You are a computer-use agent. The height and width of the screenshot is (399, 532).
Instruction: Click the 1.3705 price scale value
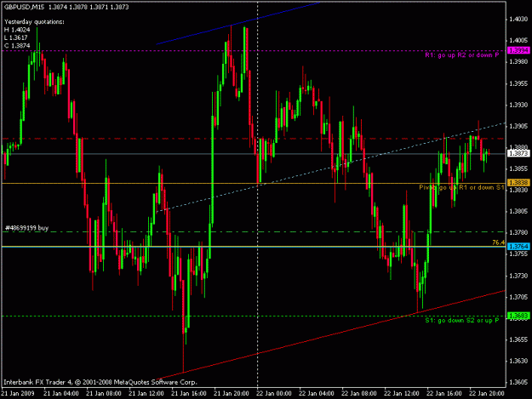(x=518, y=297)
